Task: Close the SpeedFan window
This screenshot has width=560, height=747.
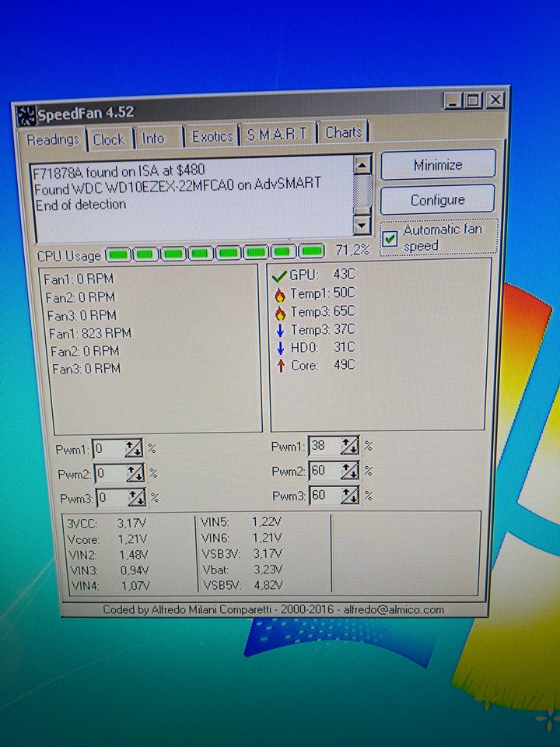Action: 495,100
